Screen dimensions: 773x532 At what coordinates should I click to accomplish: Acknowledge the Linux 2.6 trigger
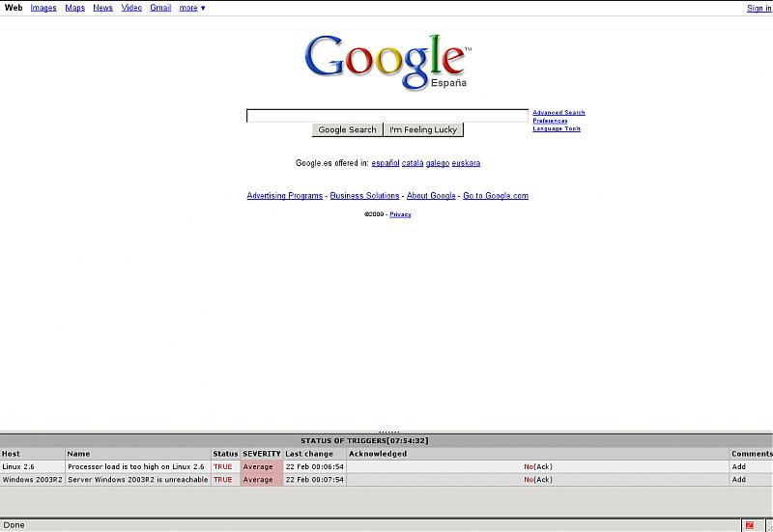point(543,466)
